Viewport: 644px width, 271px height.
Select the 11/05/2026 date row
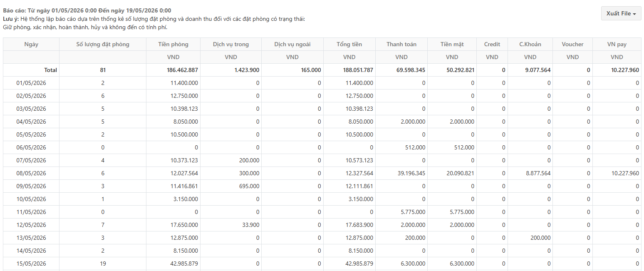coord(322,212)
